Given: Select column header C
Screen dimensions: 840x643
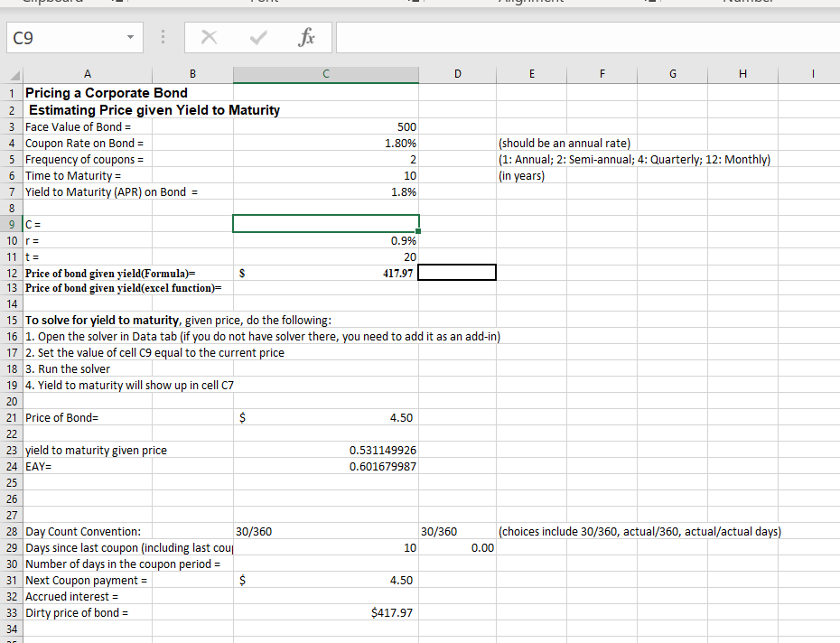Looking at the screenshot, I should 325,73.
